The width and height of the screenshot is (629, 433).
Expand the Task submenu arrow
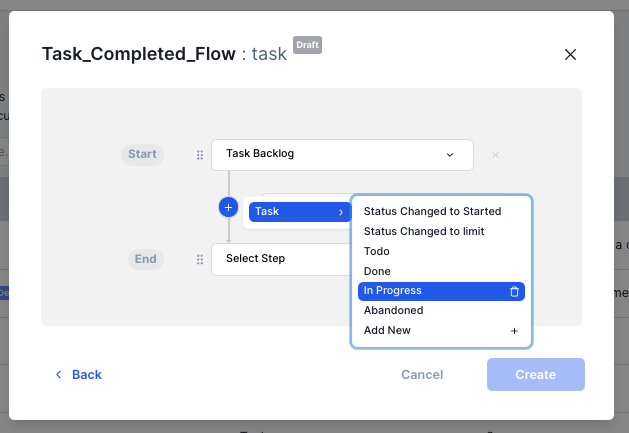(x=341, y=212)
